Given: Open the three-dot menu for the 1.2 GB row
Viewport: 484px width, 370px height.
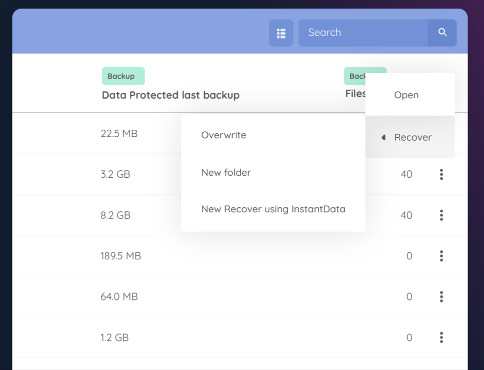Looking at the screenshot, I should click(441, 337).
